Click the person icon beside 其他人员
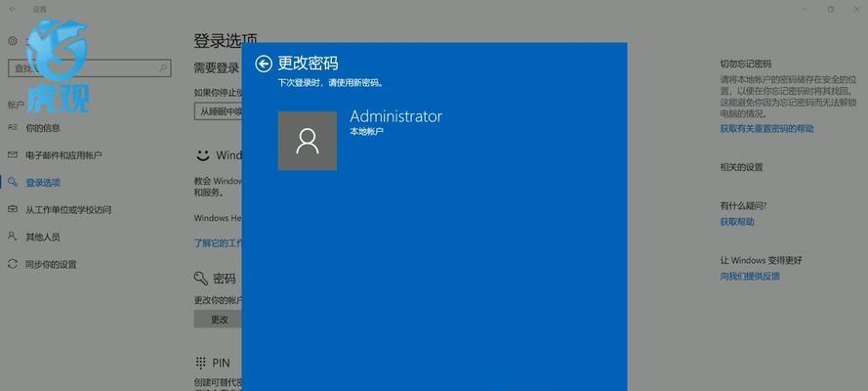 coord(13,236)
